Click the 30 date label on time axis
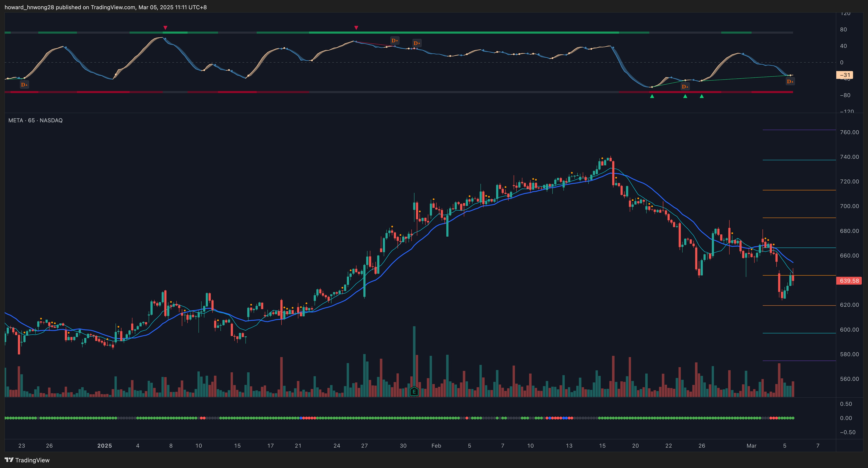This screenshot has width=868, height=468. point(403,445)
